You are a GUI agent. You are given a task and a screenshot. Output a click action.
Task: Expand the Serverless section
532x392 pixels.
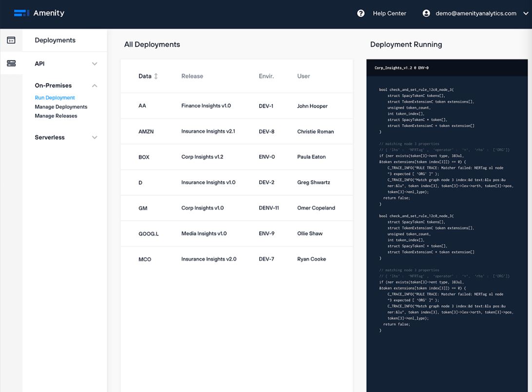coord(95,137)
